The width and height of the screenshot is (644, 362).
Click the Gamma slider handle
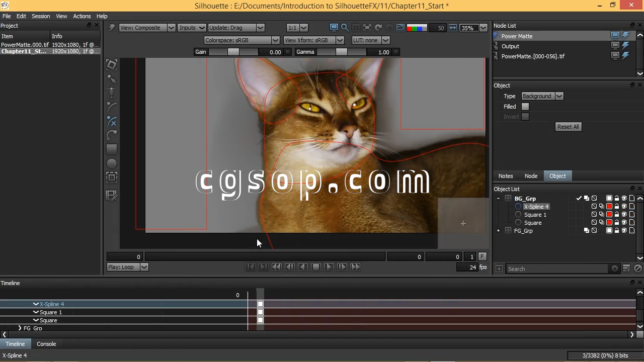(x=341, y=52)
